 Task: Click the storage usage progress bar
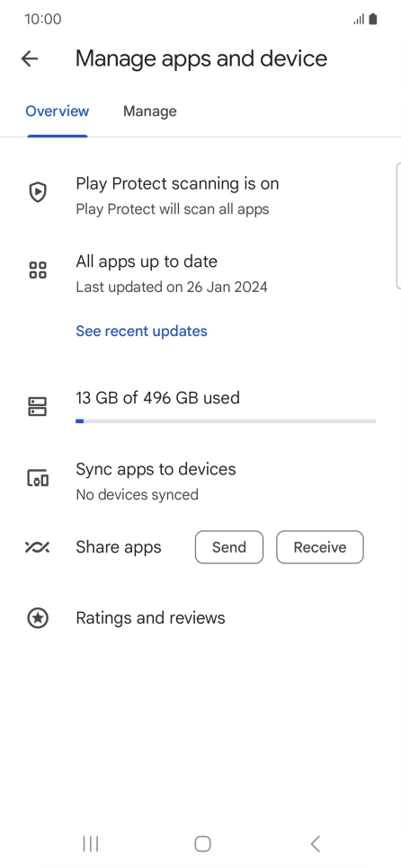[226, 421]
